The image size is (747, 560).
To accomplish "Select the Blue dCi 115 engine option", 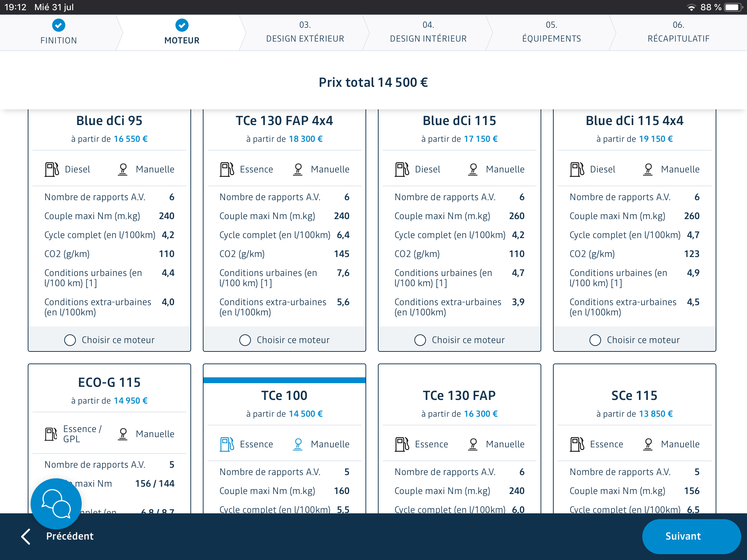I will 420,340.
